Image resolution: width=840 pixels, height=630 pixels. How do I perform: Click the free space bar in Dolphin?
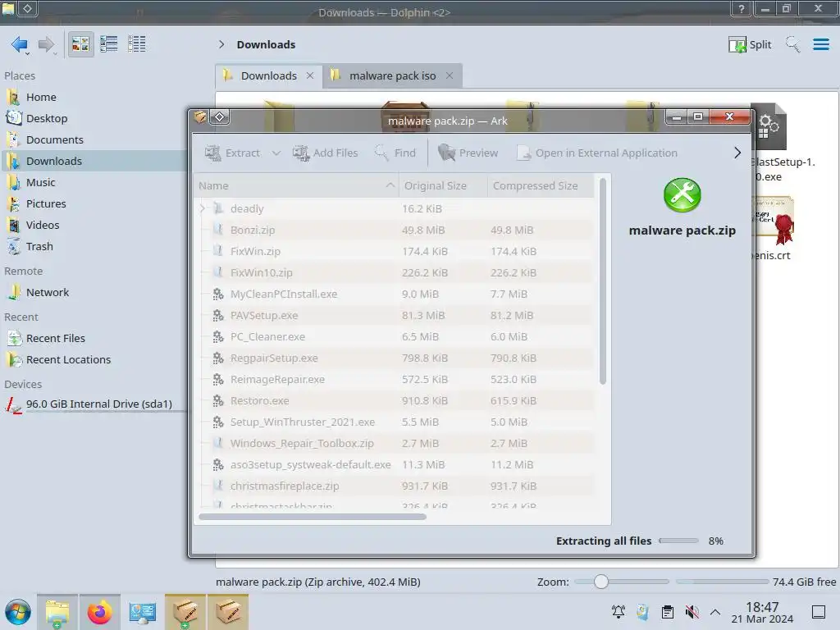723,582
